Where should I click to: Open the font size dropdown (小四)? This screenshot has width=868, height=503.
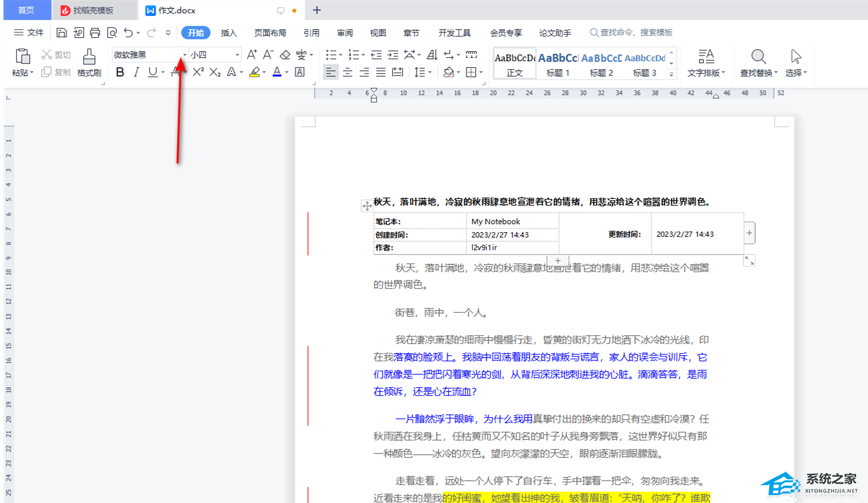coord(237,55)
